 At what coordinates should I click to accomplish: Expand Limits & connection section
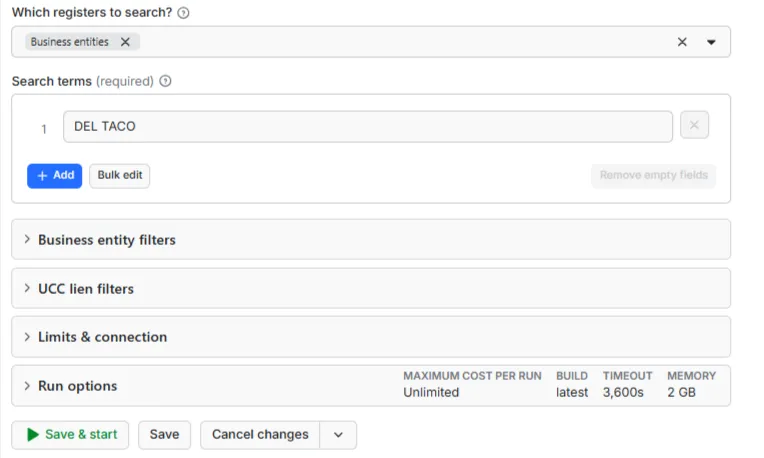click(x=371, y=337)
